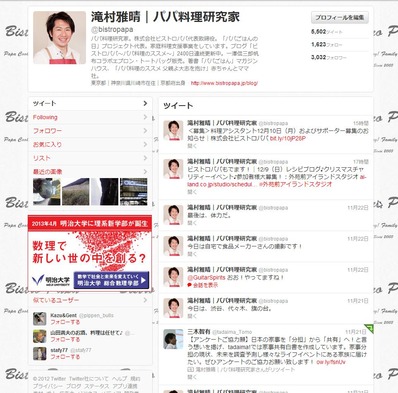Click Kazu&Gent user avatar
398x393 pixels.
tap(40, 319)
